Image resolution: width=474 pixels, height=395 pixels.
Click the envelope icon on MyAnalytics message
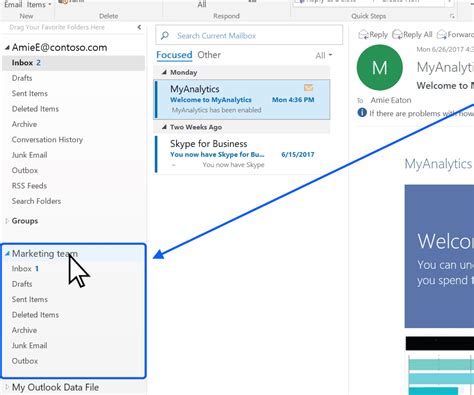(308, 88)
